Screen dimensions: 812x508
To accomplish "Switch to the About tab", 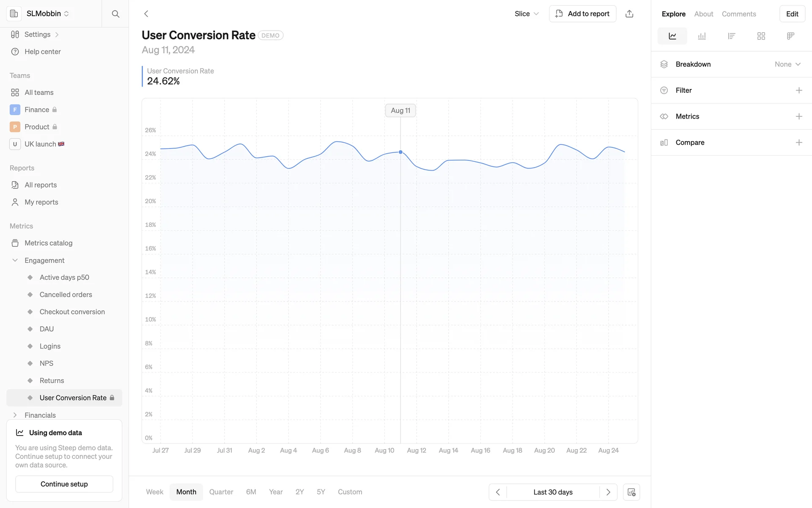I will pos(703,14).
